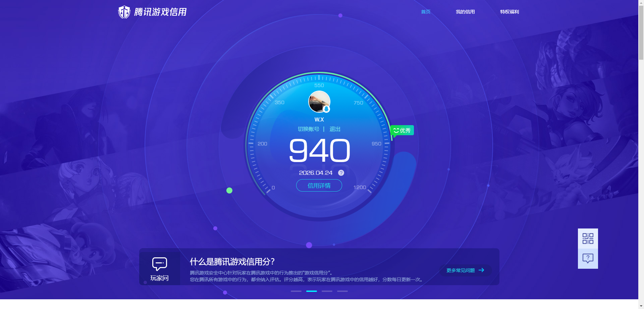The width and height of the screenshot is (644, 309).
Task: Click 退出 to log out
Action: [x=336, y=129]
